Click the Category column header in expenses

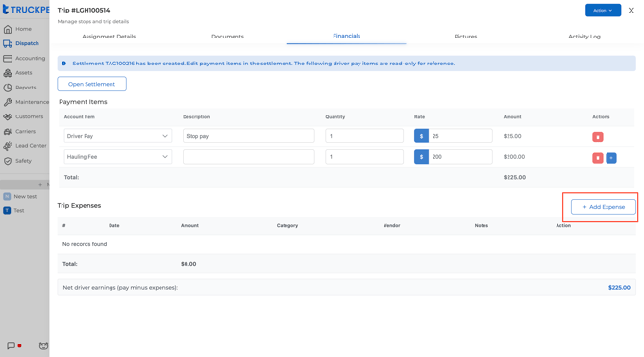(287, 226)
